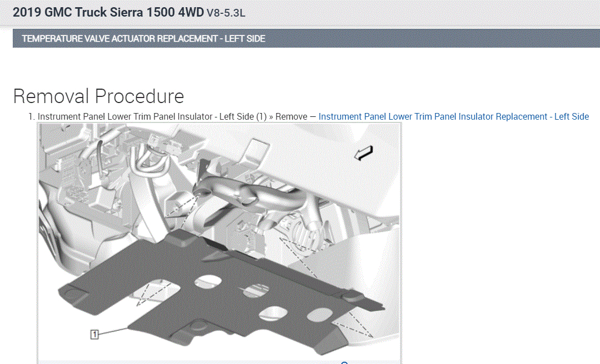Click the V8-5.3L engine label
This screenshot has height=364, width=600.
pos(226,13)
